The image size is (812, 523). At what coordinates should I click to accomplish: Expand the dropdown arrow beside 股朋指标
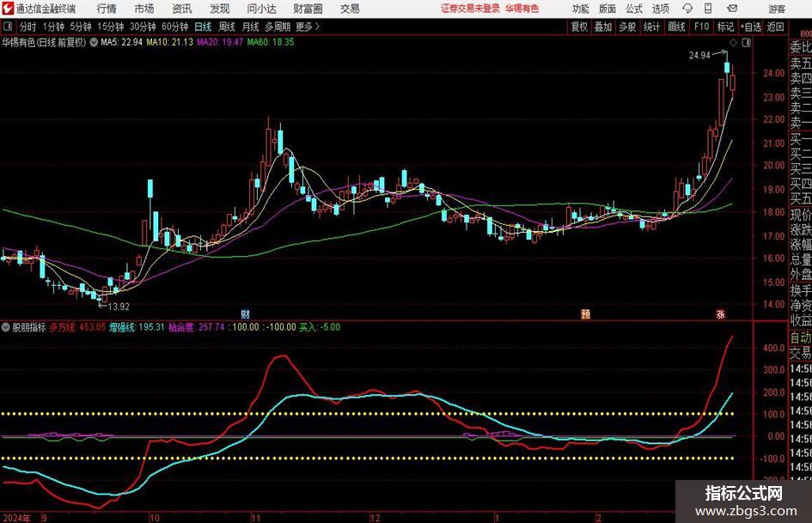(x=6, y=327)
